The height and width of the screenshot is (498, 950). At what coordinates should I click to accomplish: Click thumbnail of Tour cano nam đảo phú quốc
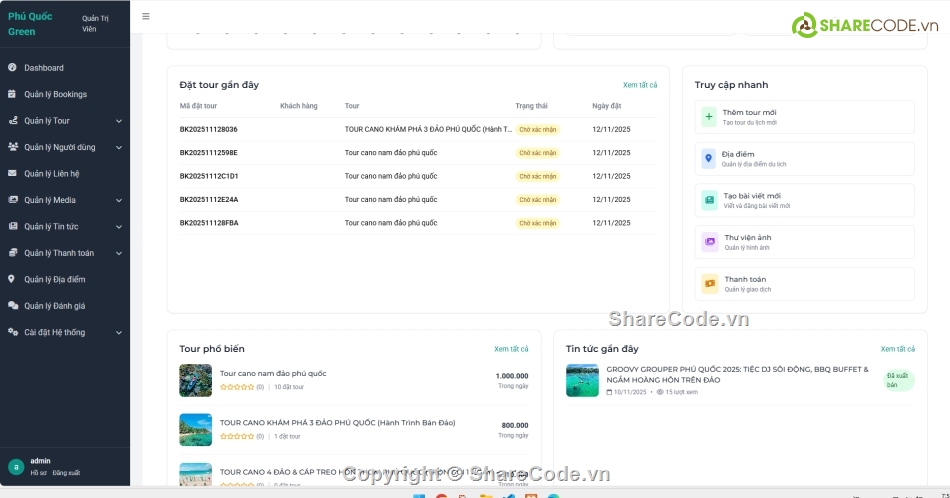tap(196, 380)
